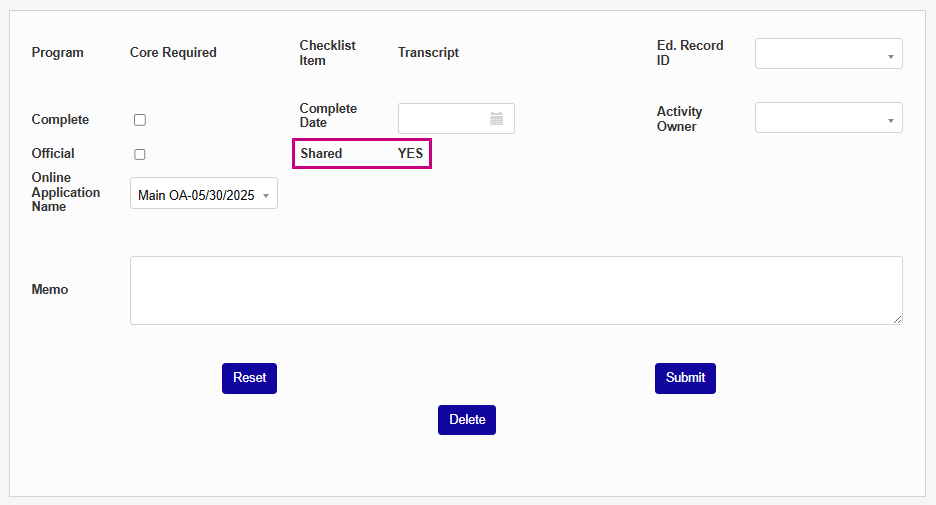This screenshot has height=505, width=936.
Task: Click the Core Required program text
Action: tap(173, 53)
